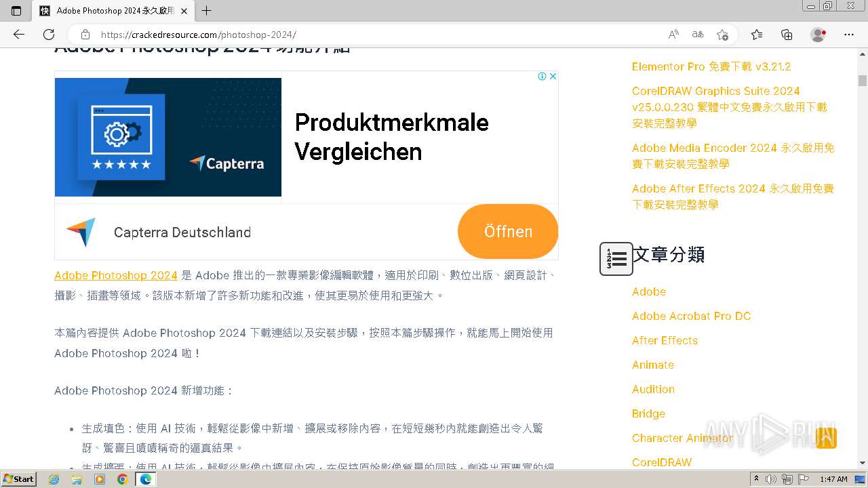This screenshot has width=868, height=488.
Task: Launch Internet Explorer from taskbar
Action: point(54,479)
